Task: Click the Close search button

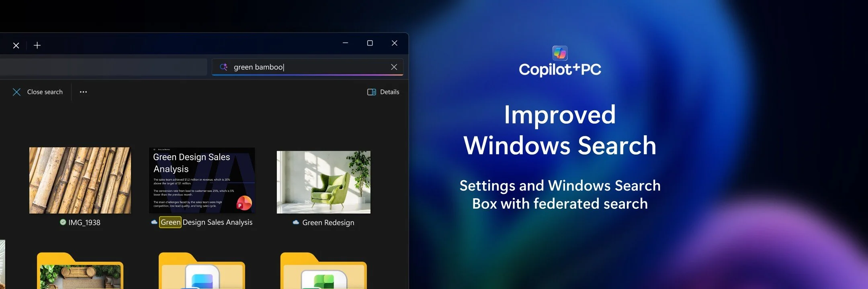Action: pos(38,92)
